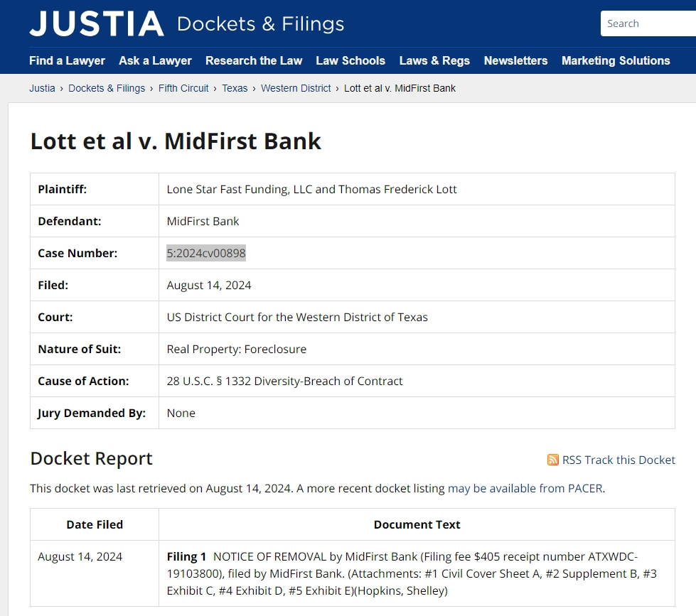Click the NOTICE OF REMOVAL docket text
696x616 pixels.
(412, 573)
